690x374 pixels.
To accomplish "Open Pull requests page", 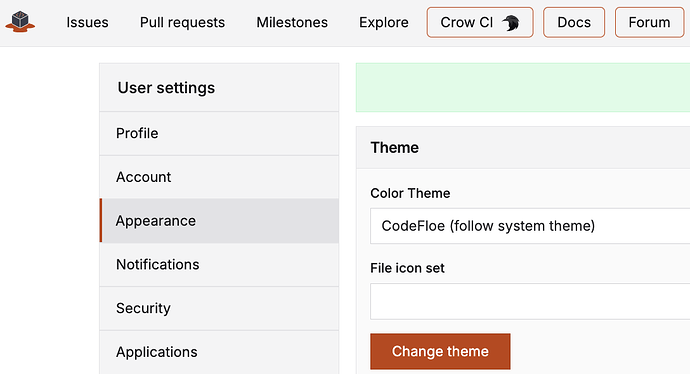I will 182,22.
